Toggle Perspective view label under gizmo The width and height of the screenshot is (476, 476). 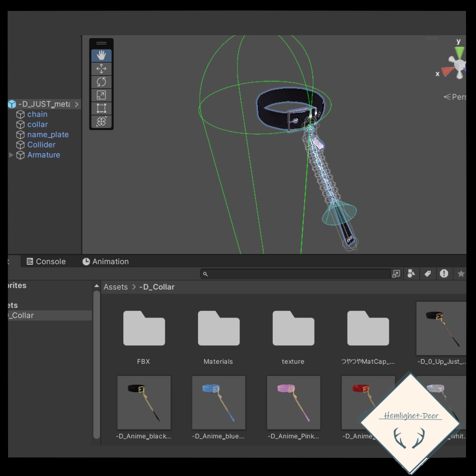(455, 97)
